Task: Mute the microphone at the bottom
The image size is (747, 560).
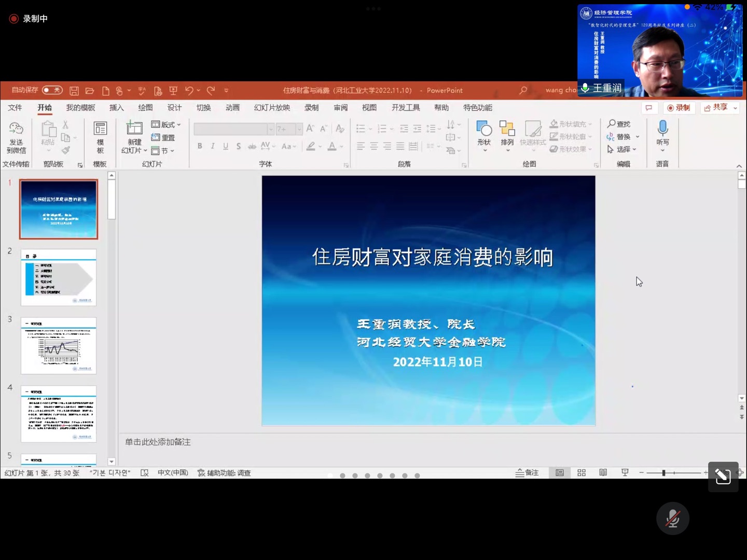Action: pos(672,518)
